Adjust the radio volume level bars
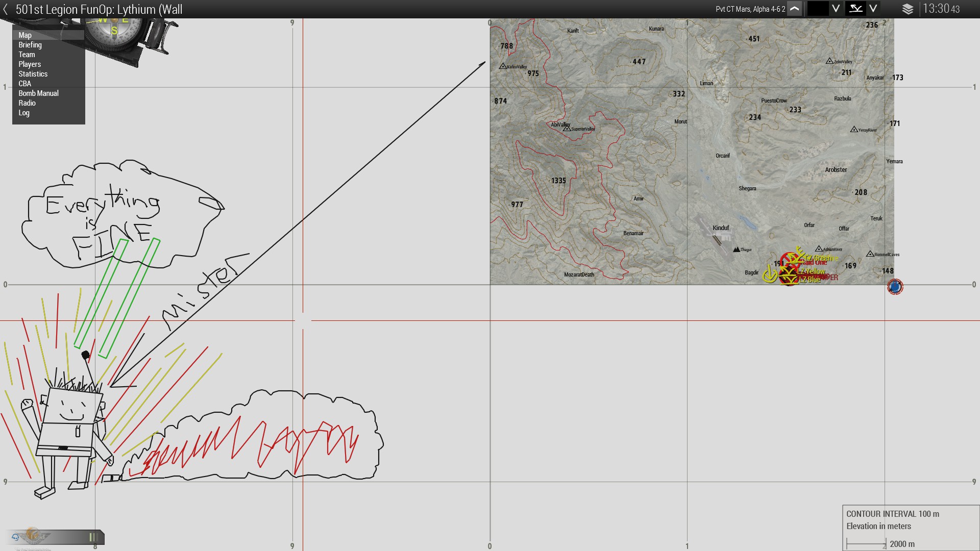This screenshot has width=980, height=551. (x=92, y=537)
